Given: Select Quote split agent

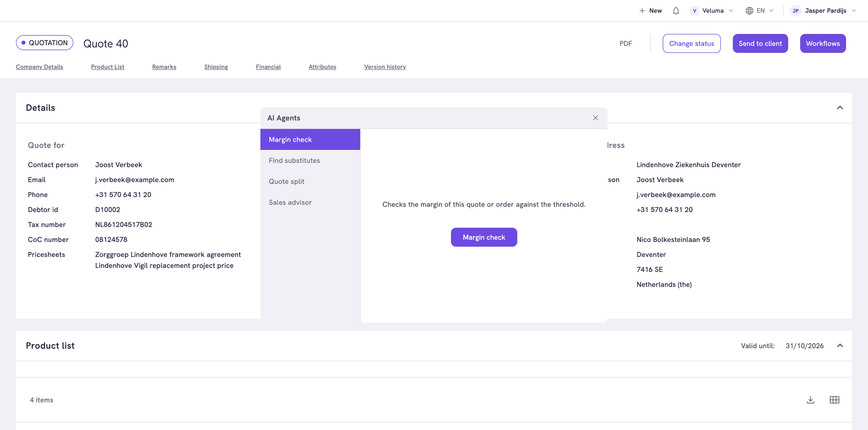Looking at the screenshot, I should (310, 182).
